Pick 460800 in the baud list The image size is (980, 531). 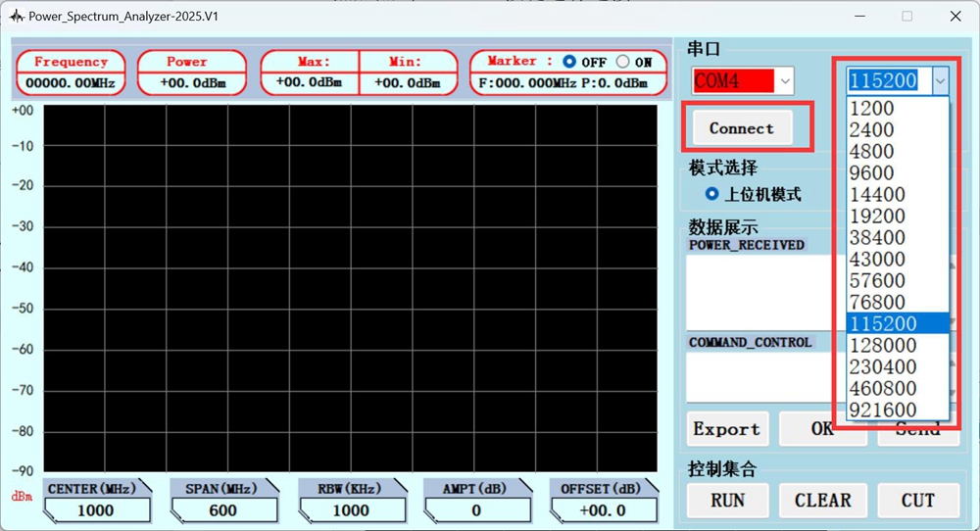[x=898, y=388]
